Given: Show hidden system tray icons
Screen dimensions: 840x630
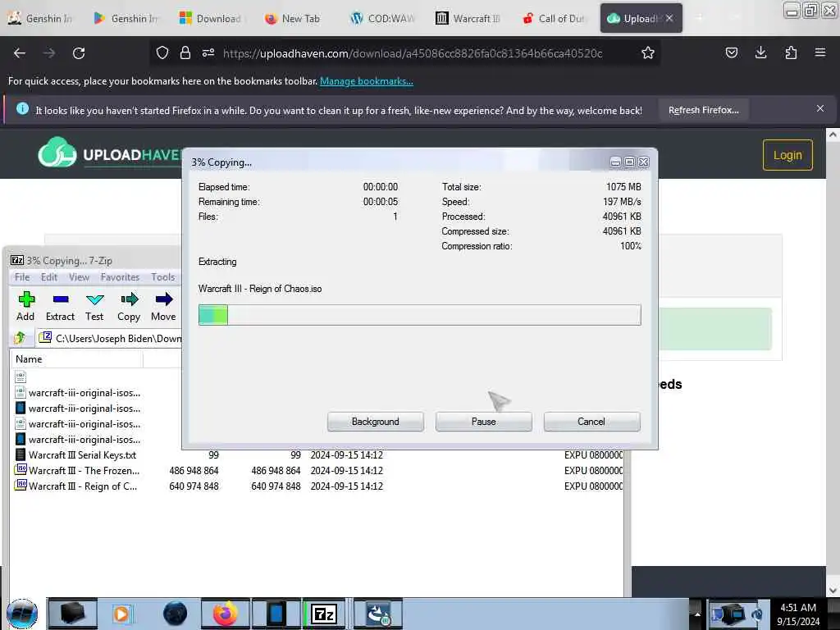Looking at the screenshot, I should click(697, 614).
